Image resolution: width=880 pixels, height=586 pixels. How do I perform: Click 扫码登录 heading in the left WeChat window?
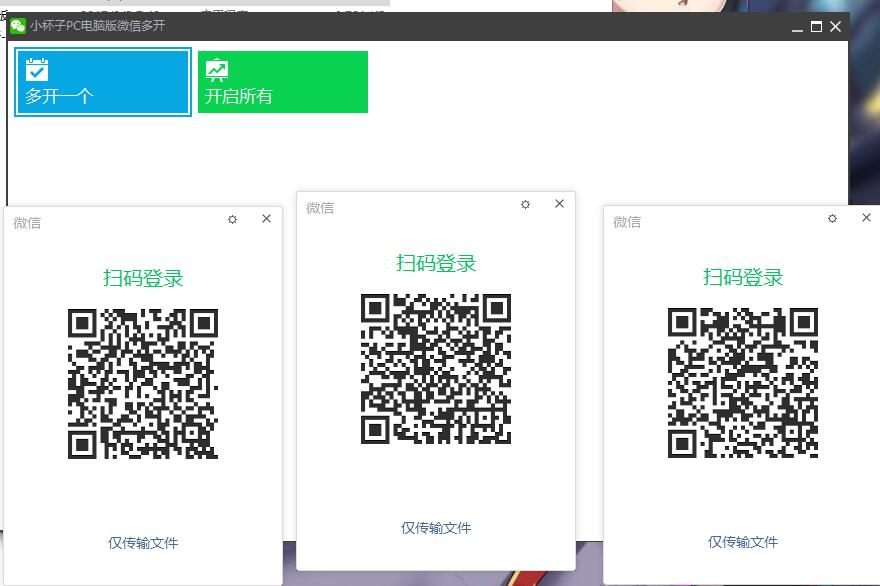pos(143,278)
